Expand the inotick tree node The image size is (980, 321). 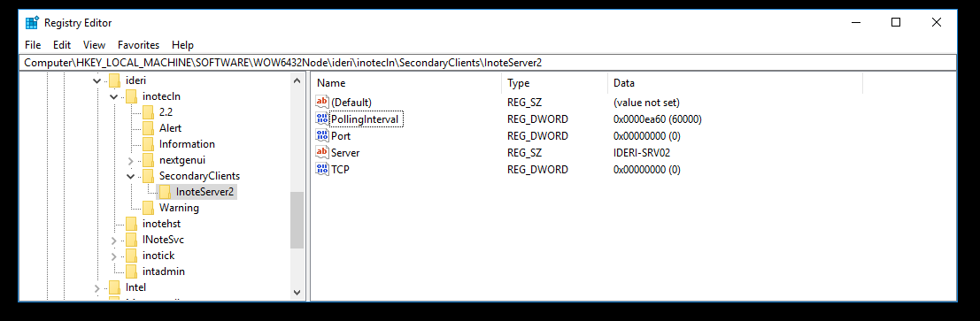113,256
